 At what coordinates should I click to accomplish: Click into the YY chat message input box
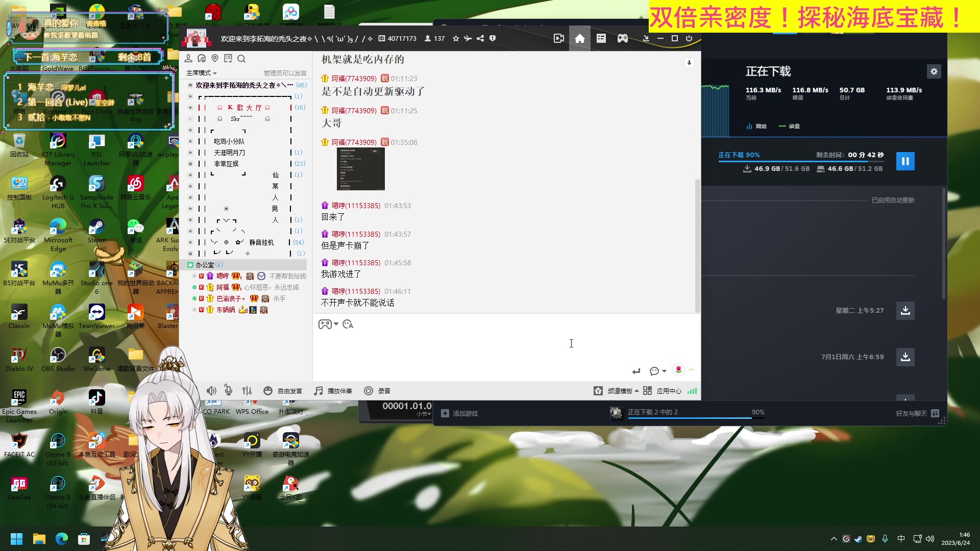click(506, 348)
